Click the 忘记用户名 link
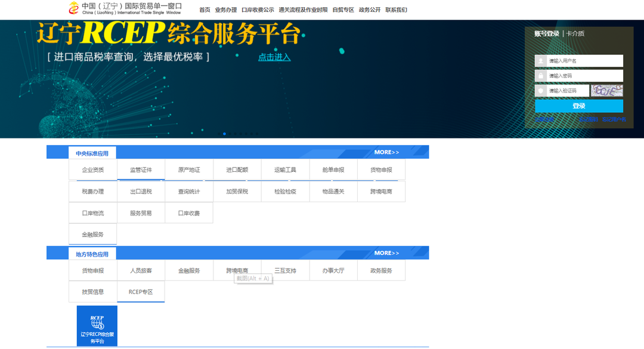The width and height of the screenshot is (644, 349). [x=614, y=119]
